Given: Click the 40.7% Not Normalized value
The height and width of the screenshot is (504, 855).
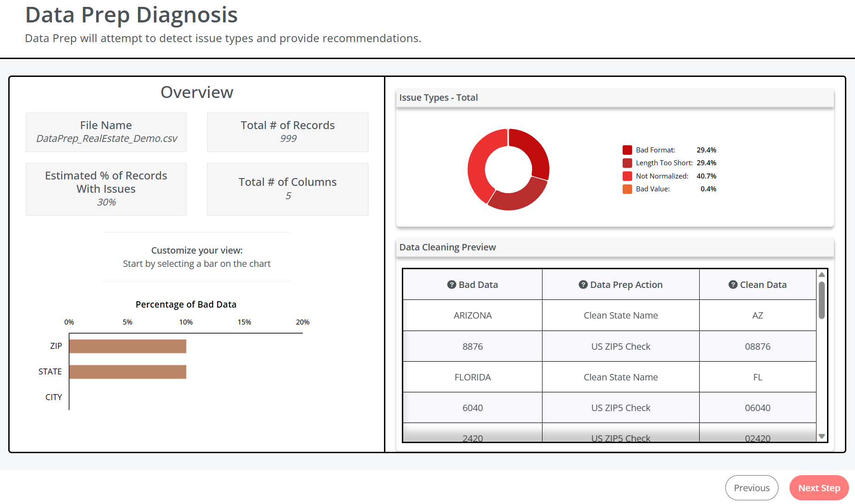Looking at the screenshot, I should tap(706, 176).
